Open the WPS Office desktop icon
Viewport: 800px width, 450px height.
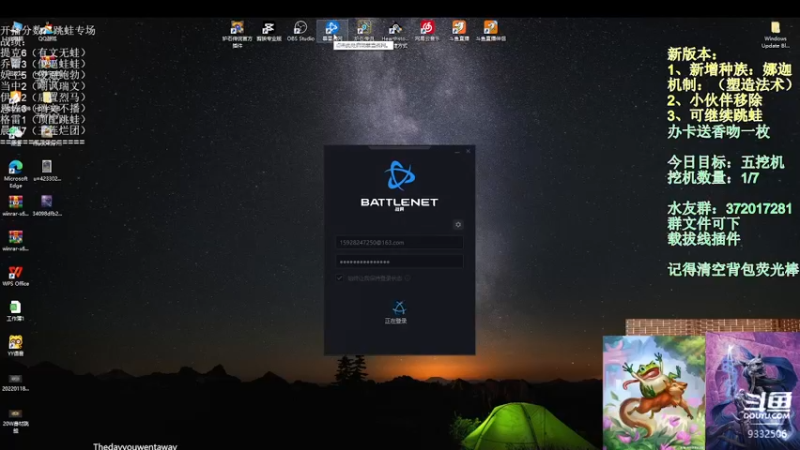15,276
